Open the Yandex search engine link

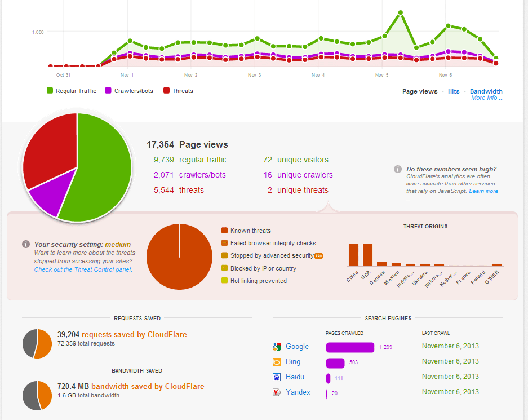coord(298,392)
